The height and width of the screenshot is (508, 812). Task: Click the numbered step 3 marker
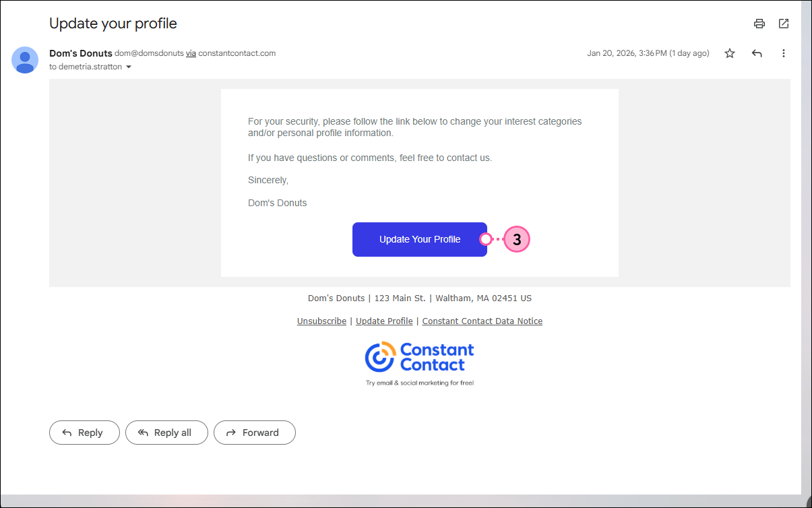516,239
